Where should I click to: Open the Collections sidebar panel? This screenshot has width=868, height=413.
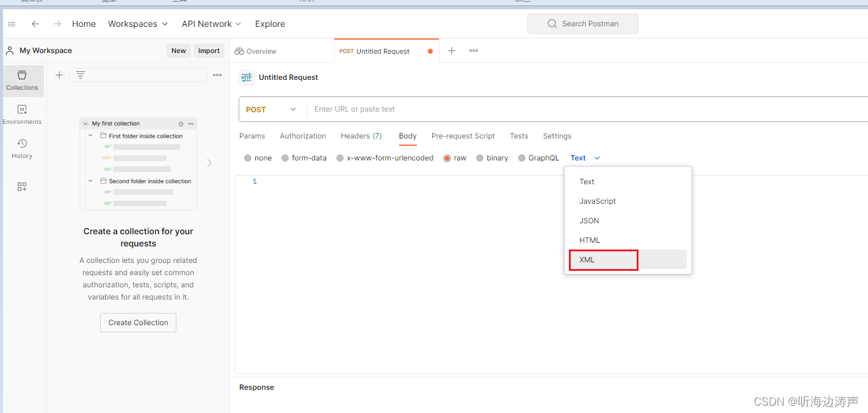[x=22, y=81]
